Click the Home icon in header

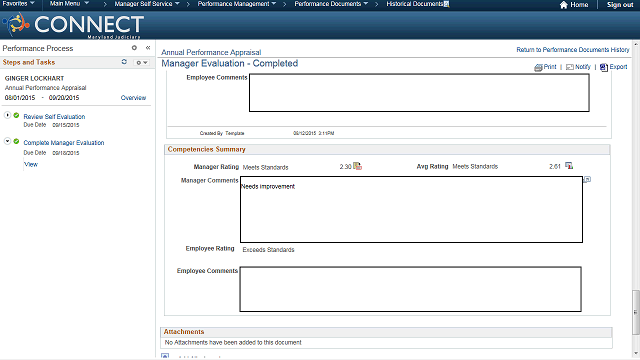point(564,5)
